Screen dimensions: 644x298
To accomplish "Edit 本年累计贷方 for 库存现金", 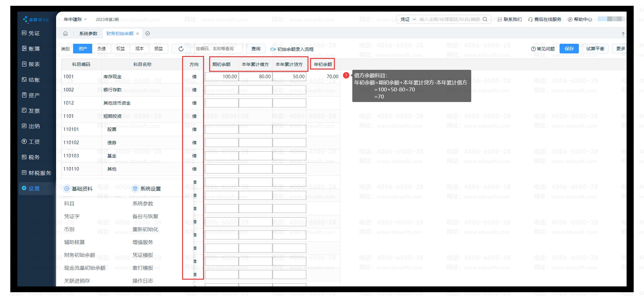I will 289,77.
